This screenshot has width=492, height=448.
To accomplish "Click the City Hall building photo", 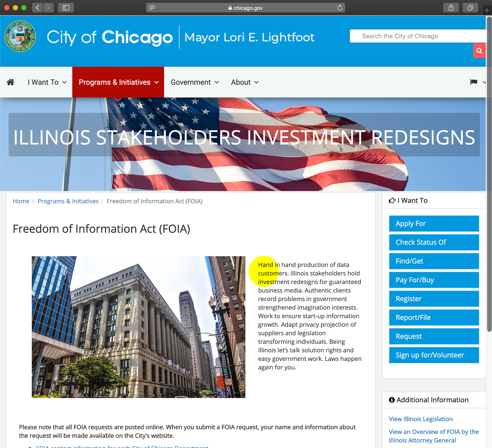I will (139, 327).
